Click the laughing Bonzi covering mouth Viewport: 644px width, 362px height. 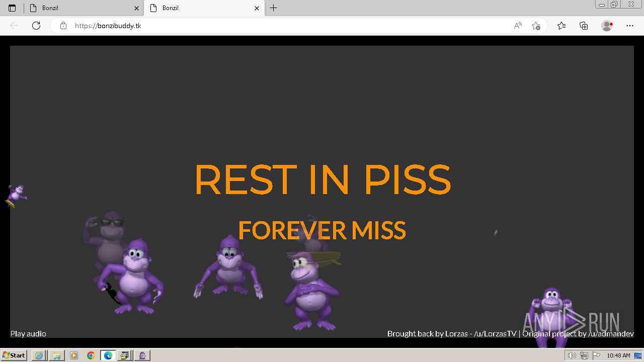pyautogui.click(x=311, y=291)
